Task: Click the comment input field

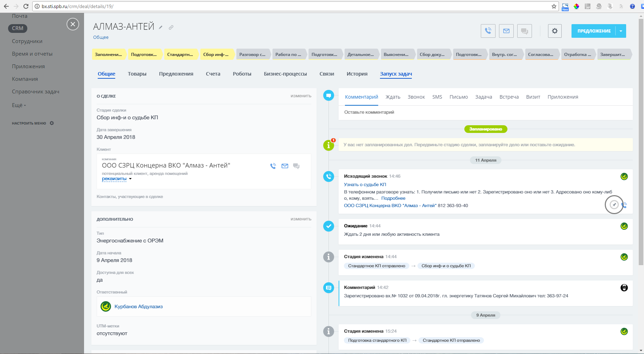Action: [x=485, y=112]
